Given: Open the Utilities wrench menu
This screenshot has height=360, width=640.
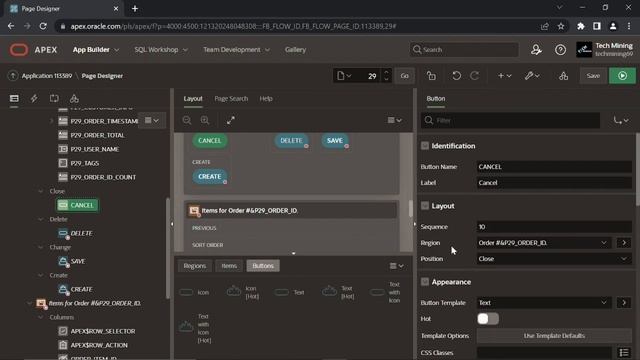Looking at the screenshot, I should [532, 76].
